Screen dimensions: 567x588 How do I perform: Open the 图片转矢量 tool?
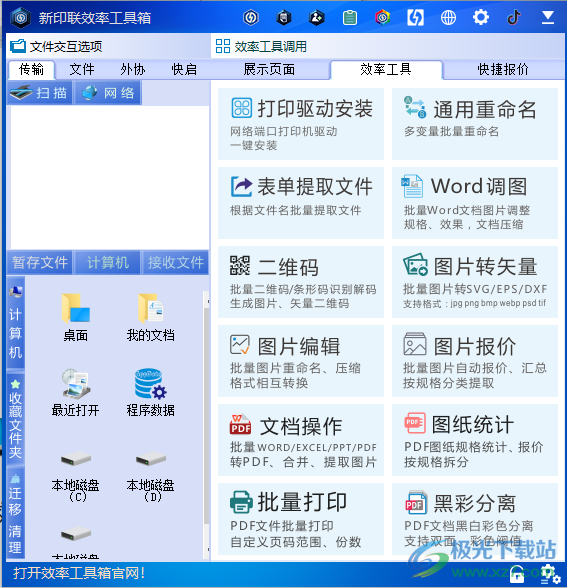click(x=475, y=282)
